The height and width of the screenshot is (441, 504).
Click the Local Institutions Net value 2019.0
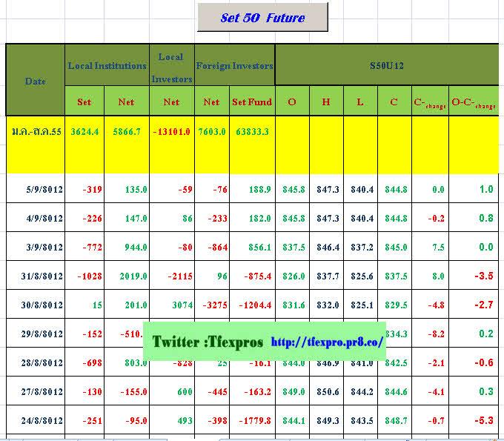pyautogui.click(x=126, y=276)
